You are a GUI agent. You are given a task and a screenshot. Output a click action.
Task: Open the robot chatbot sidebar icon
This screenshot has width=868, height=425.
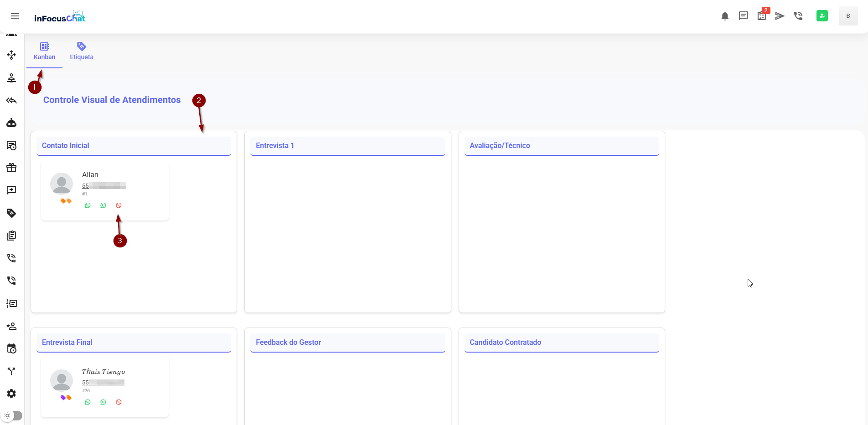[x=11, y=123]
